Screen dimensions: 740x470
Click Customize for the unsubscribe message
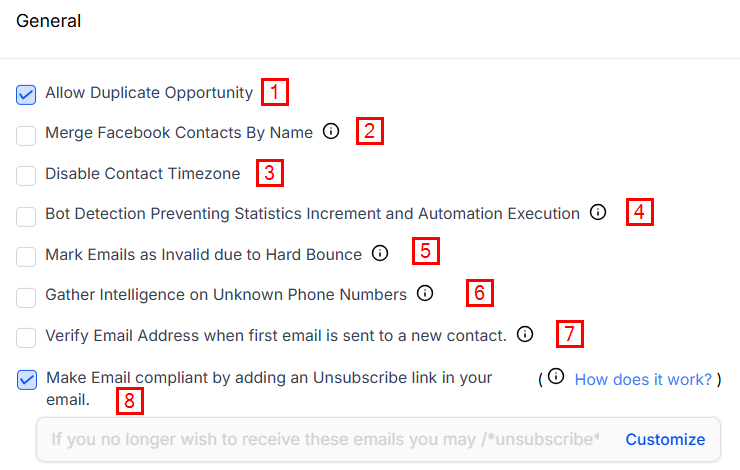click(x=665, y=439)
